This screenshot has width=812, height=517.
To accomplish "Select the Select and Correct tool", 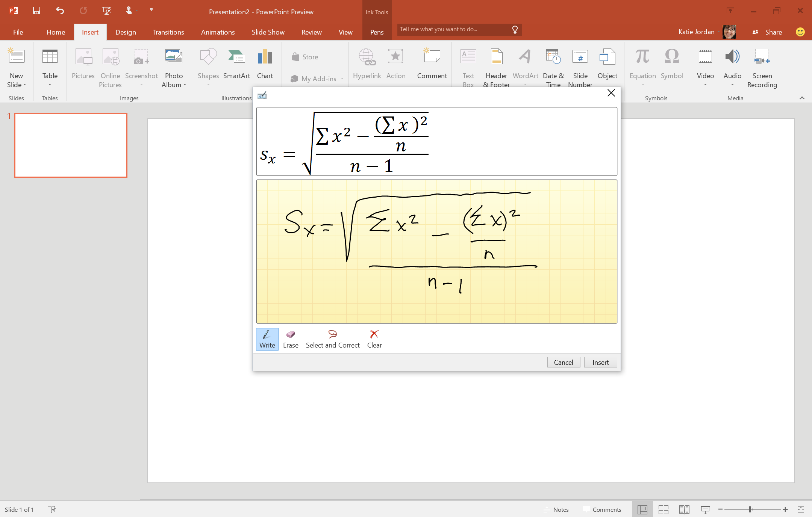I will (x=332, y=339).
